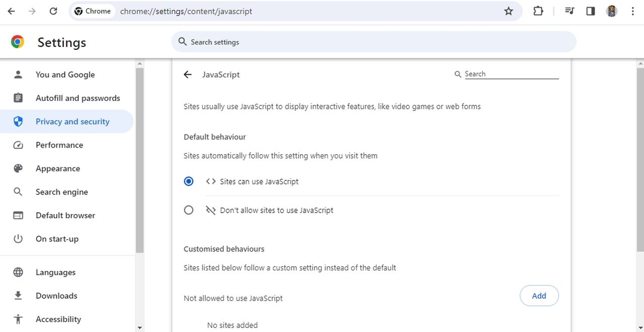Bookmark this page with the star
644x332 pixels.
click(x=509, y=11)
